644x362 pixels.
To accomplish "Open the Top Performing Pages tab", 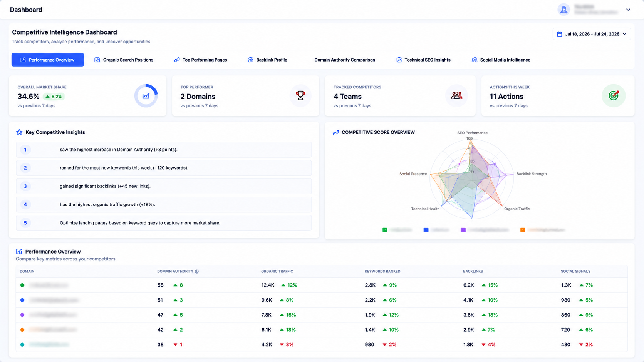I will click(201, 60).
